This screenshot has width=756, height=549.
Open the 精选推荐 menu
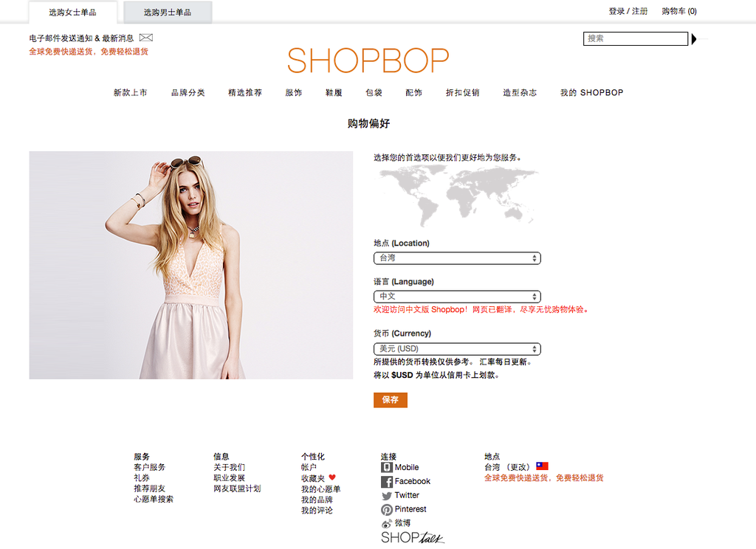[x=245, y=92]
